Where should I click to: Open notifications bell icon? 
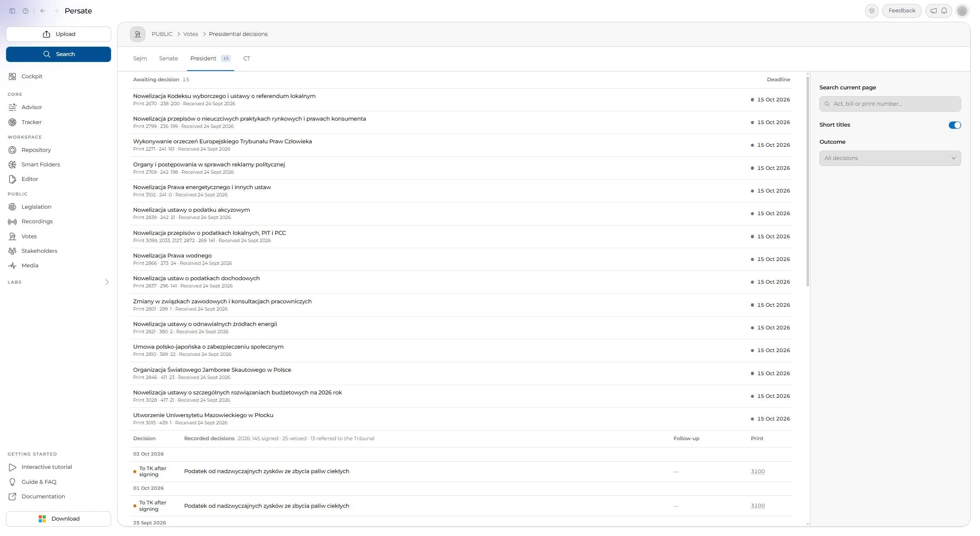point(944,11)
